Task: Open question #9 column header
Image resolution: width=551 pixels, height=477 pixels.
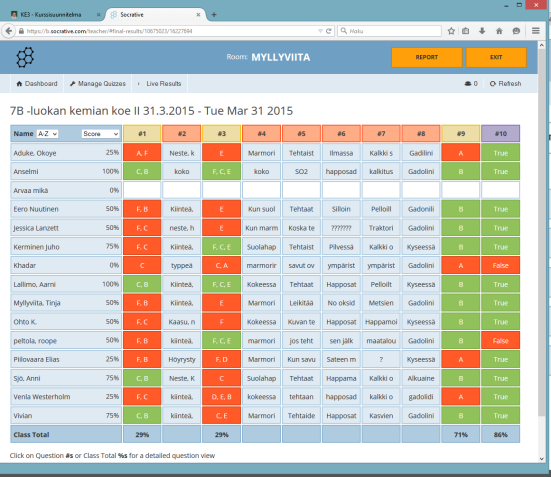Action: (x=461, y=134)
